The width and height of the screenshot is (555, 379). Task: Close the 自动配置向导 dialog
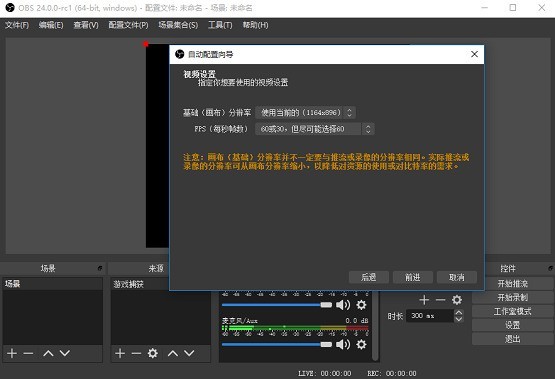pos(474,54)
